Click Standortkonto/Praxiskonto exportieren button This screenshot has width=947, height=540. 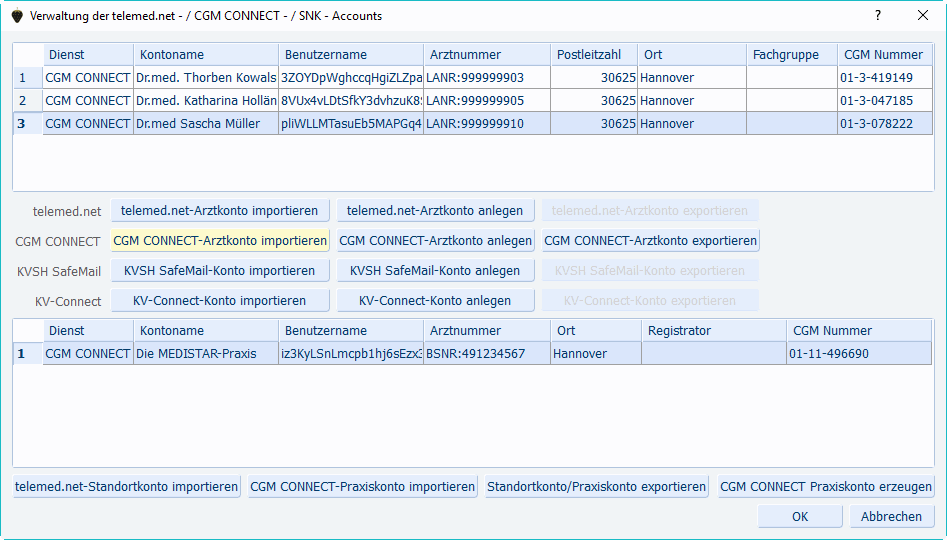[x=597, y=487]
